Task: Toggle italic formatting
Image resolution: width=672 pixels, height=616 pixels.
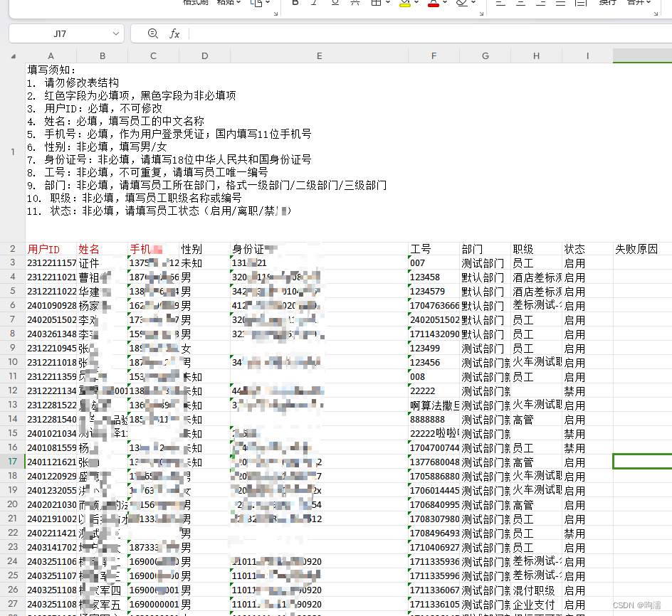Action: click(x=314, y=4)
